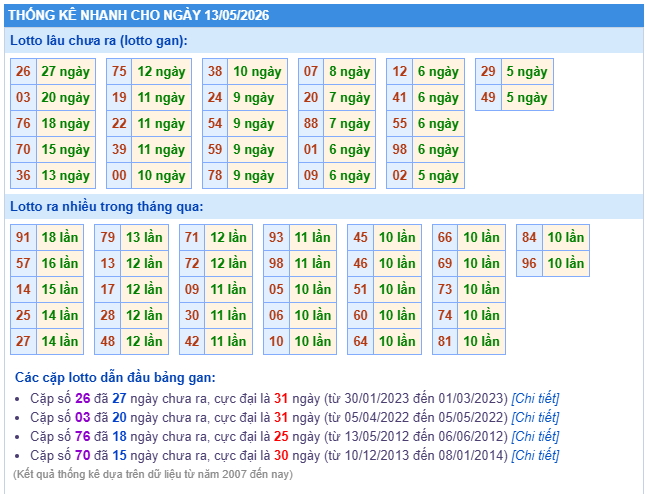Select lotto gan number 88 cell
The height and width of the screenshot is (494, 647).
(311, 123)
